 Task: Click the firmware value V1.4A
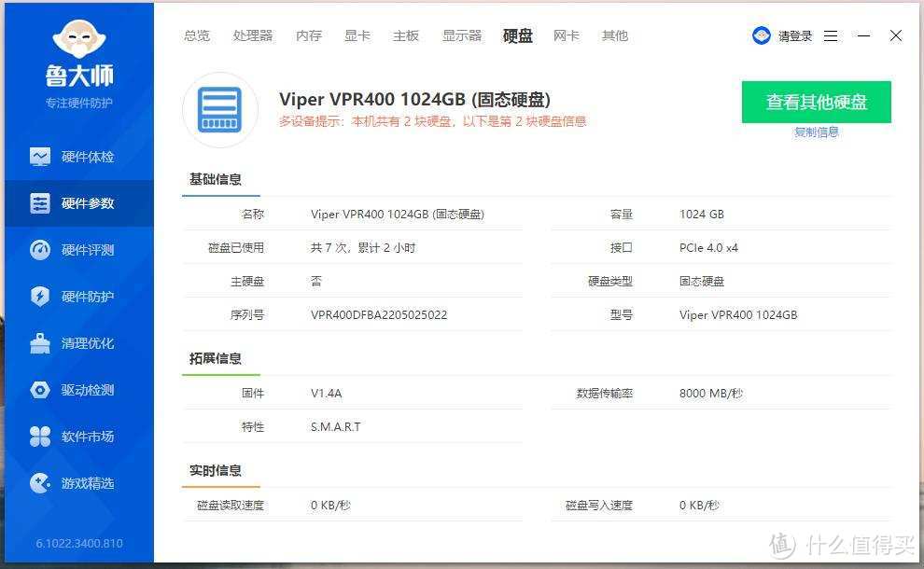pyautogui.click(x=326, y=394)
